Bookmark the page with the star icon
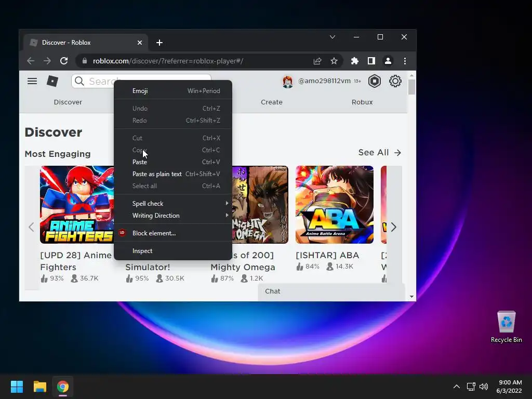Screen dimensions: 532x399 pos(334,61)
